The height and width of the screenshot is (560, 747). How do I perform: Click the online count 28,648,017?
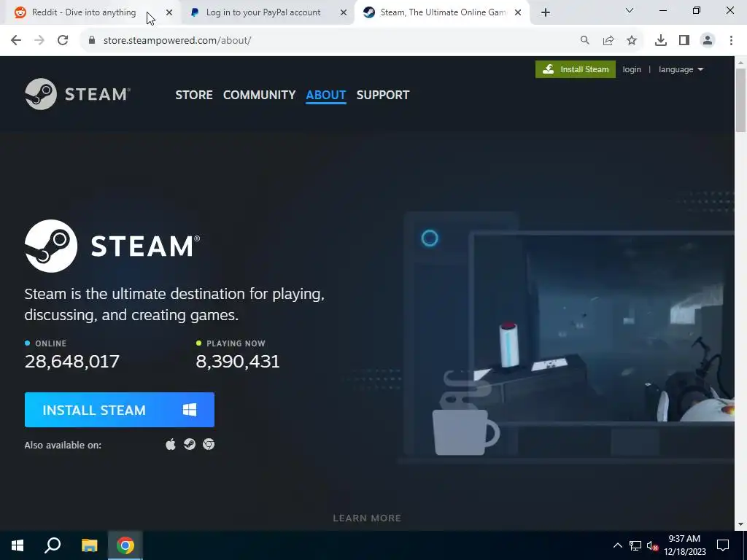click(72, 362)
